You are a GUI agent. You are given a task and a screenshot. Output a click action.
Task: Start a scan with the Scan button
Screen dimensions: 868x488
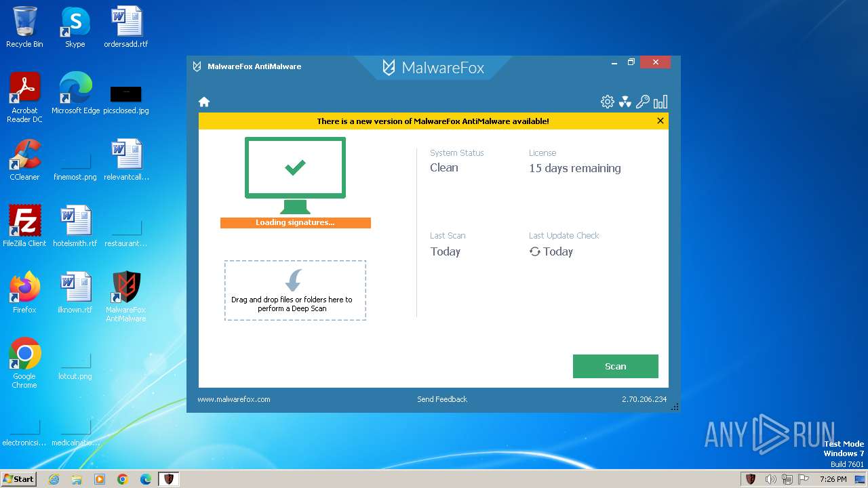pos(616,366)
